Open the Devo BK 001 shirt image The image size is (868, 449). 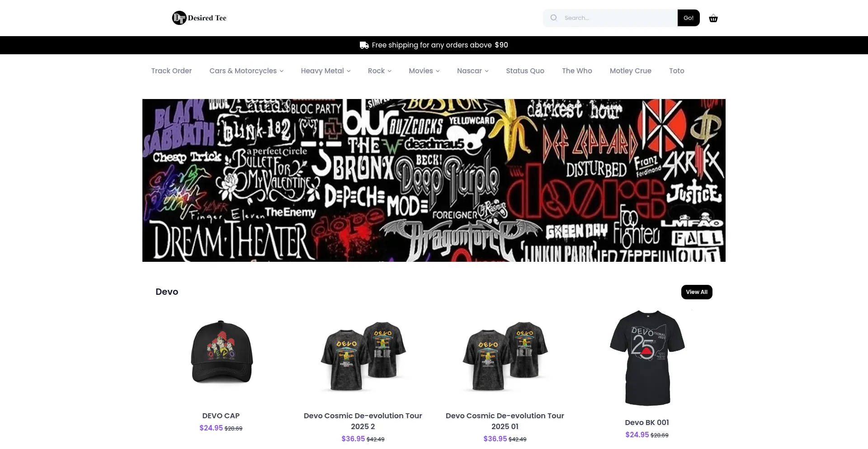click(647, 358)
